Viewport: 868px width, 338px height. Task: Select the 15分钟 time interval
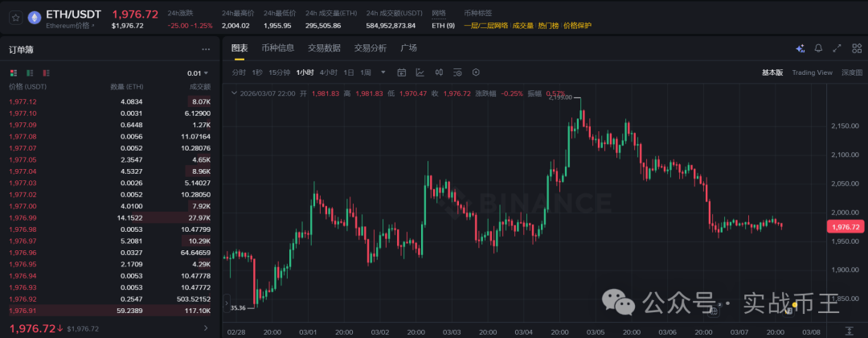280,72
